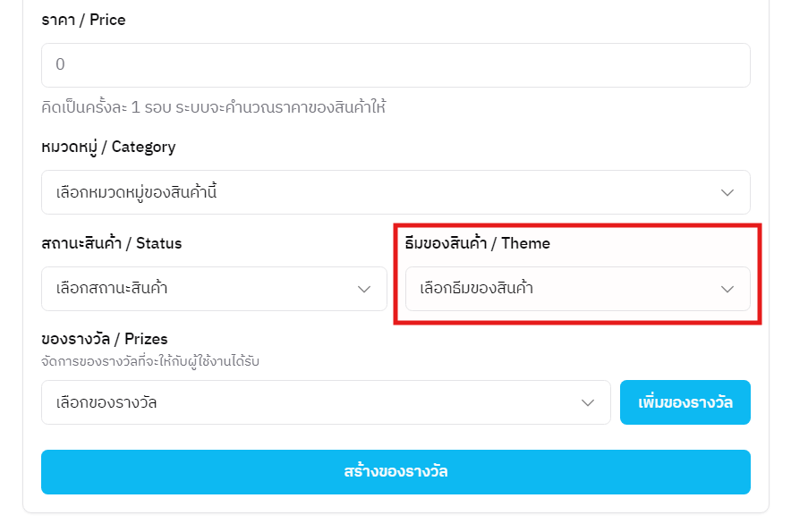The image size is (791, 532).
Task: Click the chevron icon in Category dropdown
Action: coord(727,192)
